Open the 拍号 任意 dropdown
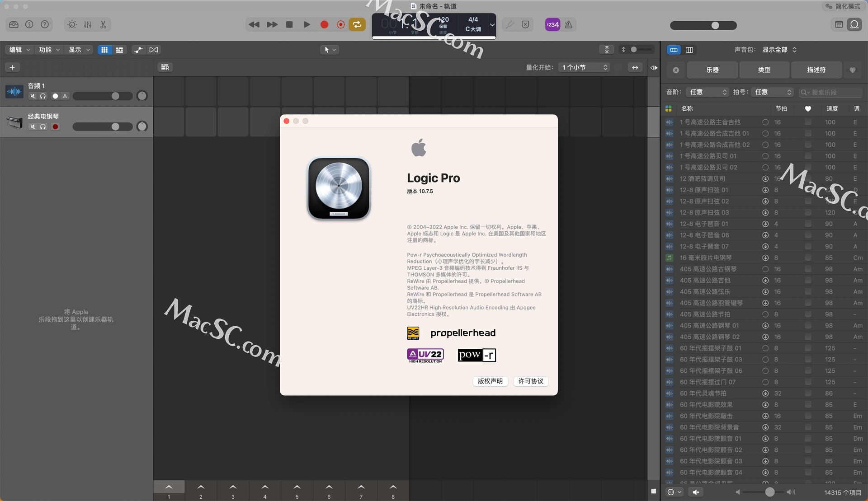This screenshot has height=501, width=868. coord(773,92)
